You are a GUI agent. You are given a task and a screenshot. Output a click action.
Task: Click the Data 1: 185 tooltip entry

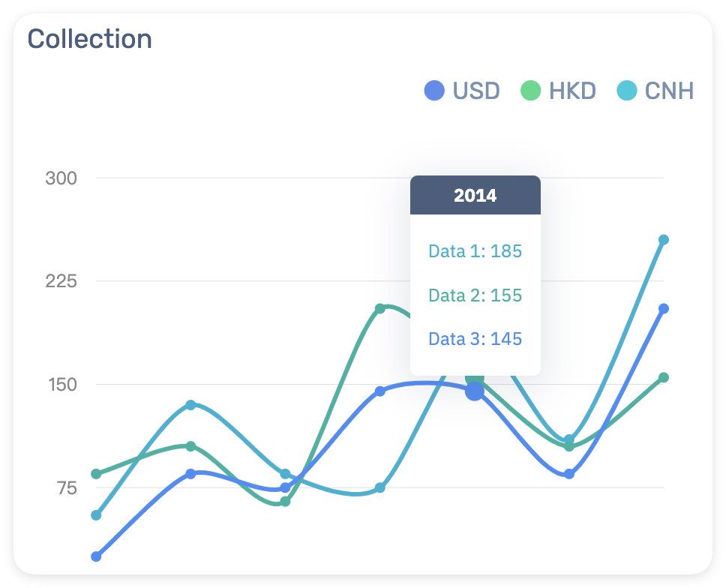point(475,251)
